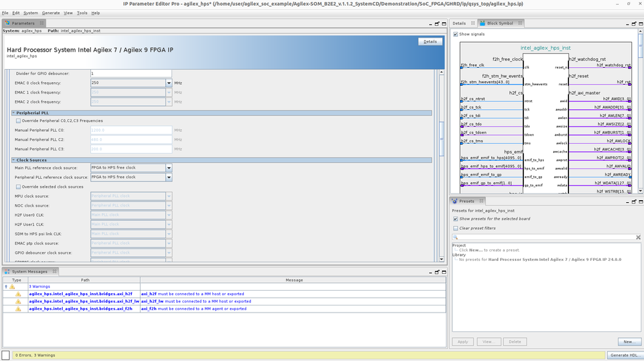Switch to the Details tab

click(459, 23)
